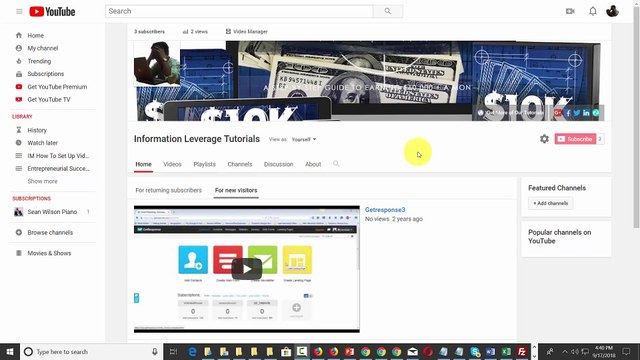Image resolution: width=640 pixels, height=360 pixels.
Task: Play the Getresponse3 video
Action: [247, 269]
